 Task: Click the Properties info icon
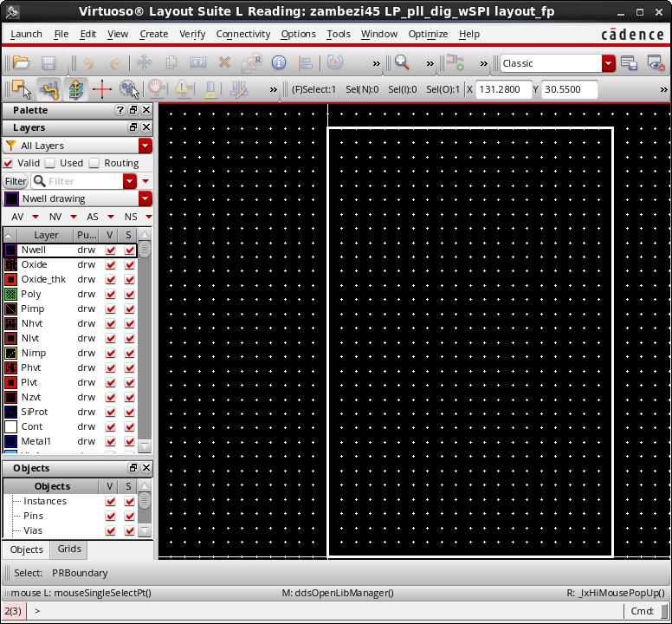pos(279,63)
